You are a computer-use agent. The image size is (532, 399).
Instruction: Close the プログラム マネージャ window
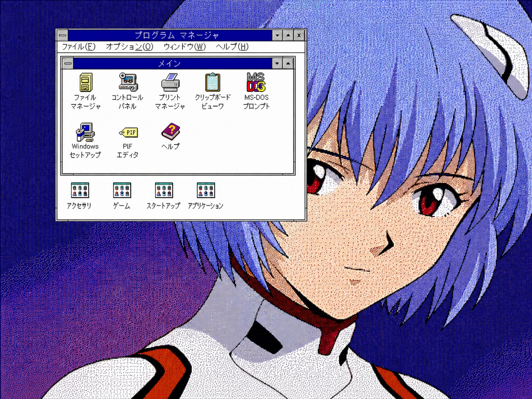click(299, 35)
